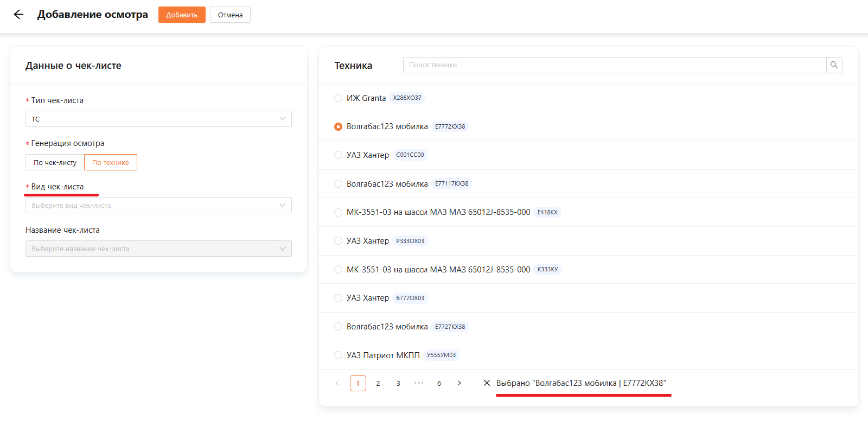Viewport: 868px width, 426px height.
Task: Select По технике generation option
Action: click(111, 162)
